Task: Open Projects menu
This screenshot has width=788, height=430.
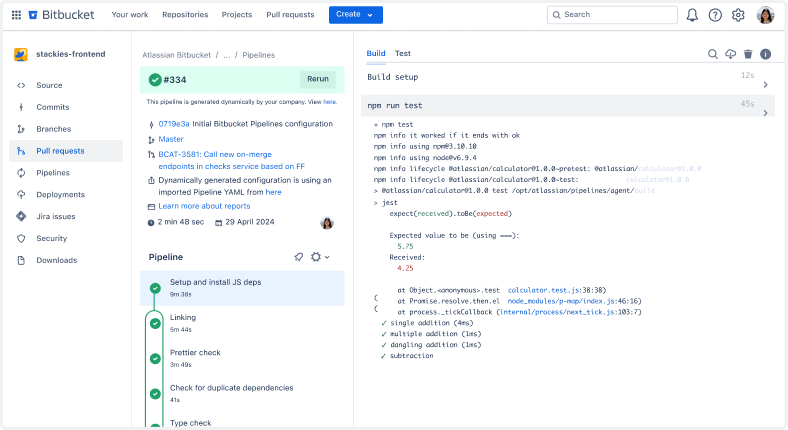Action: click(237, 15)
